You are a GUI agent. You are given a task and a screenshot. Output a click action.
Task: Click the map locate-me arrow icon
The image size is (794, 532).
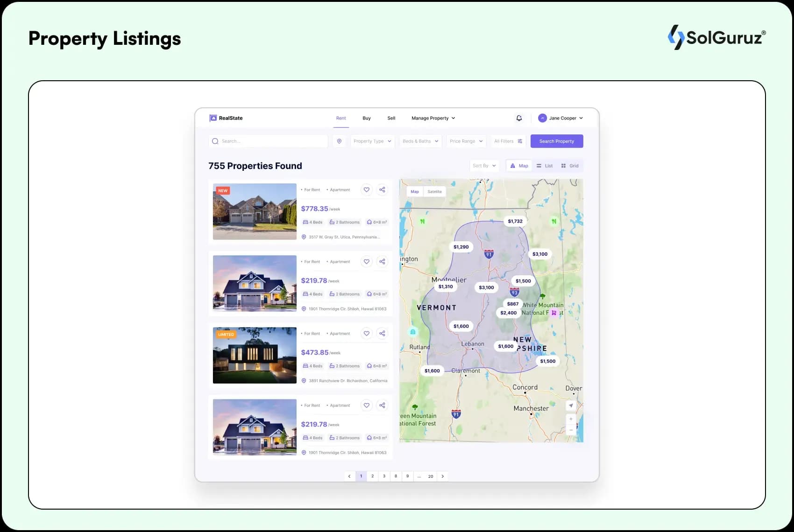point(571,406)
